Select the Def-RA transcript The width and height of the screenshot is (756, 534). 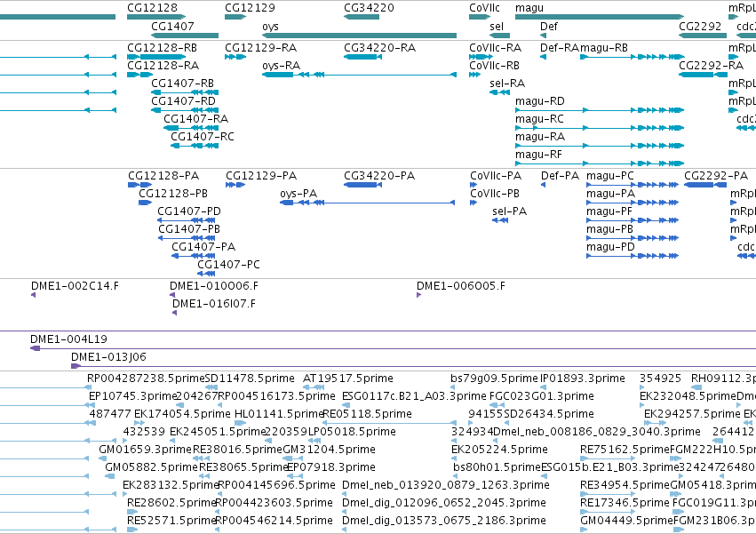(x=560, y=48)
